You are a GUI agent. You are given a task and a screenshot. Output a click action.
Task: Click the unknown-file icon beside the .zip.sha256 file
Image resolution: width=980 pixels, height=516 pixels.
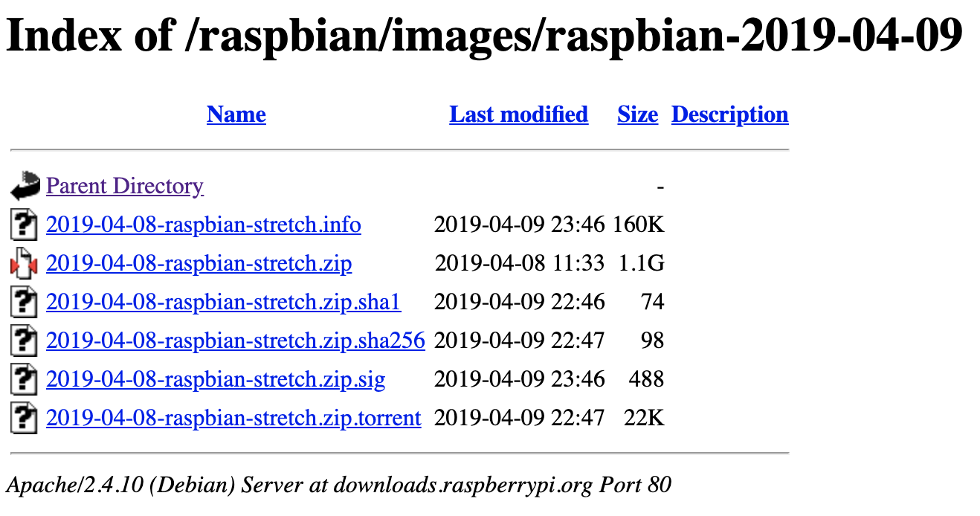25,341
